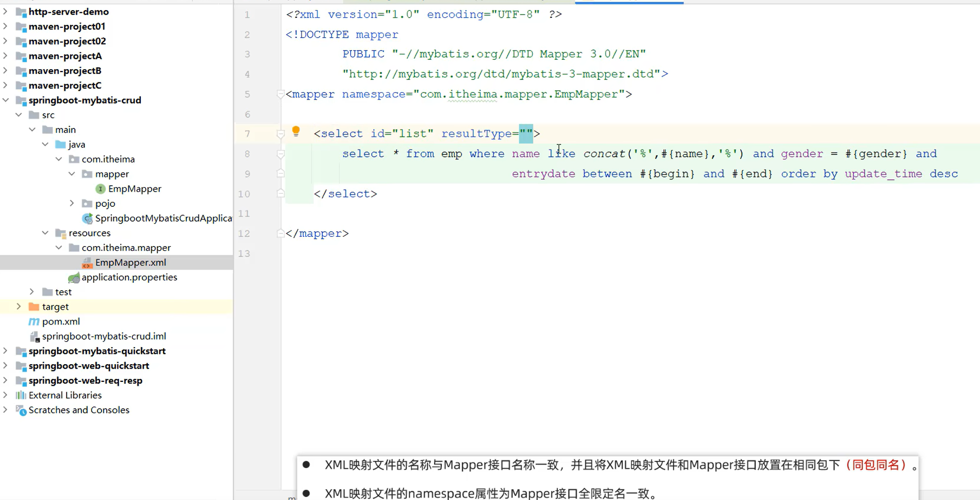The image size is (980, 500).
Task: Select the springboot-web-quickstart project
Action: tap(89, 366)
